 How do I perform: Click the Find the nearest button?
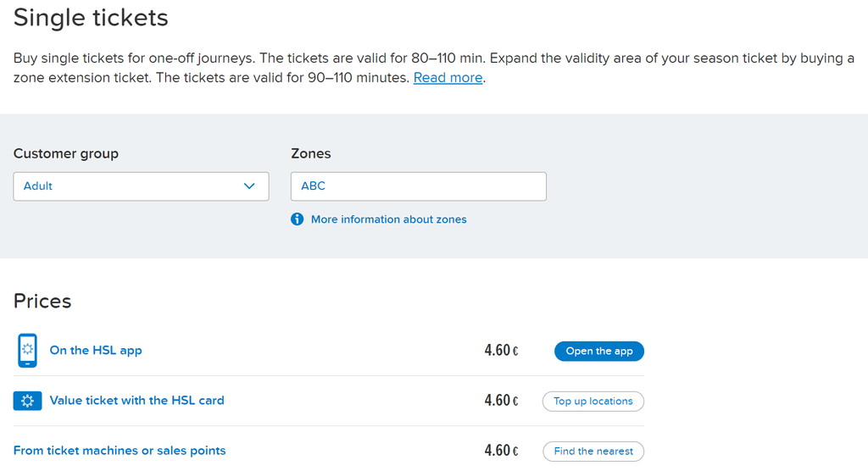click(x=593, y=451)
